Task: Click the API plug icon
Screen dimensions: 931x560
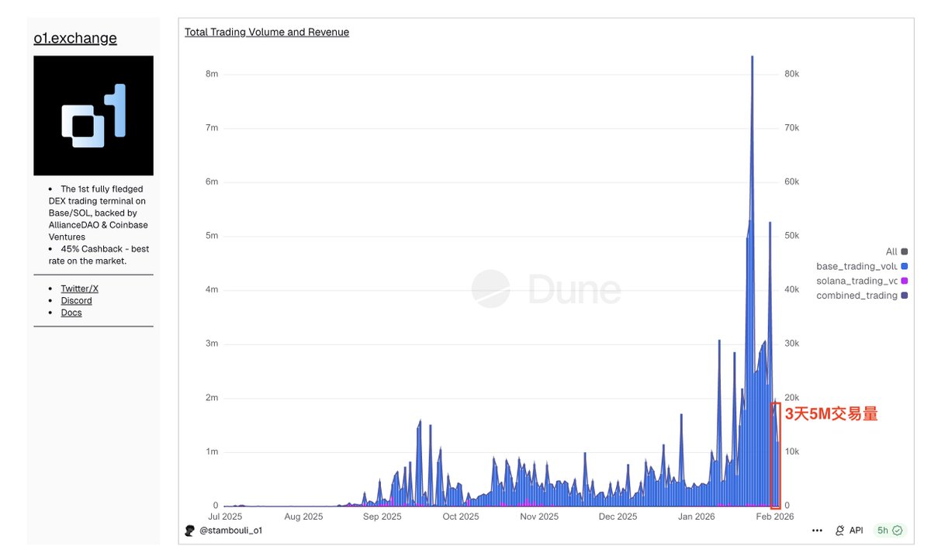Action: (x=840, y=531)
